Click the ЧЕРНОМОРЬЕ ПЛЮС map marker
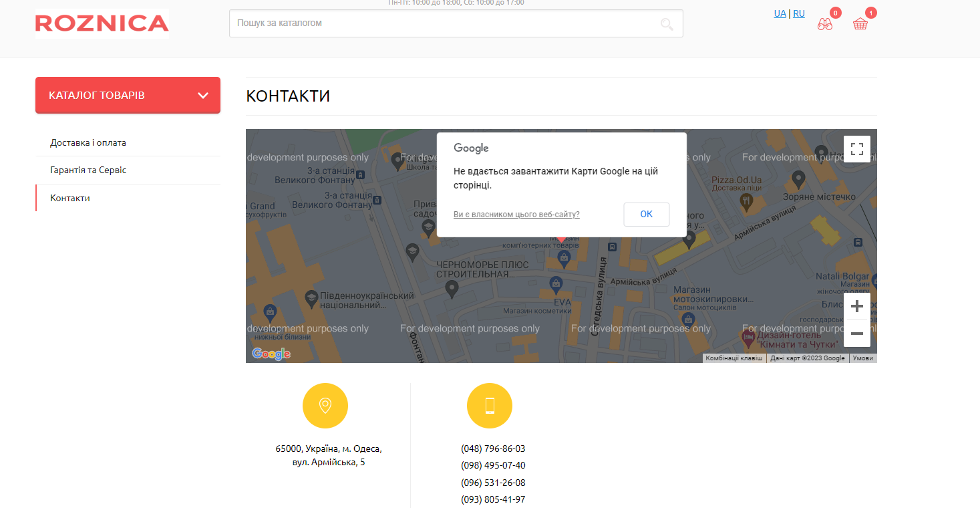The height and width of the screenshot is (508, 980). (452, 289)
